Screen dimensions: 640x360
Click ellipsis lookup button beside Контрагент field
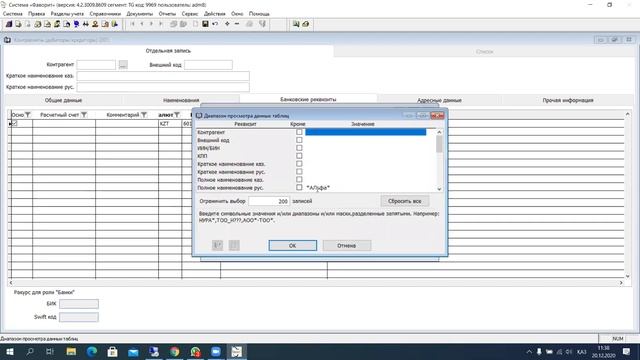point(123,64)
